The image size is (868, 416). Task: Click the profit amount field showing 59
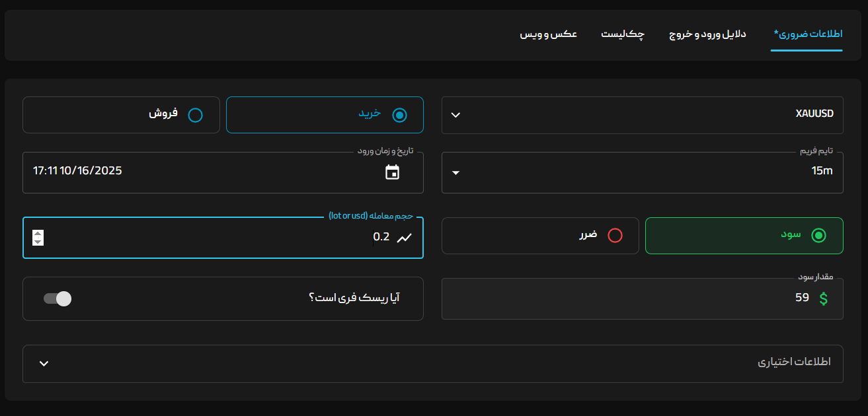(x=727, y=298)
